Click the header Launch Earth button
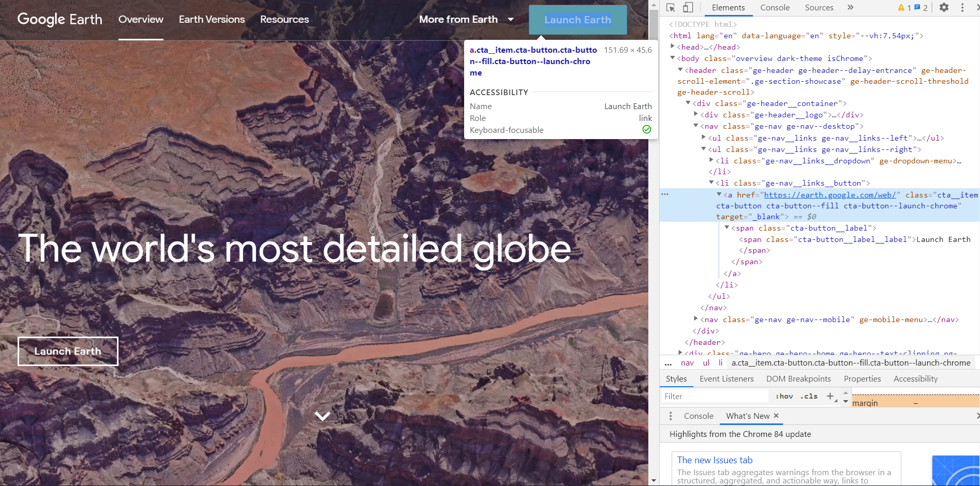The width and height of the screenshot is (980, 486). pyautogui.click(x=578, y=20)
